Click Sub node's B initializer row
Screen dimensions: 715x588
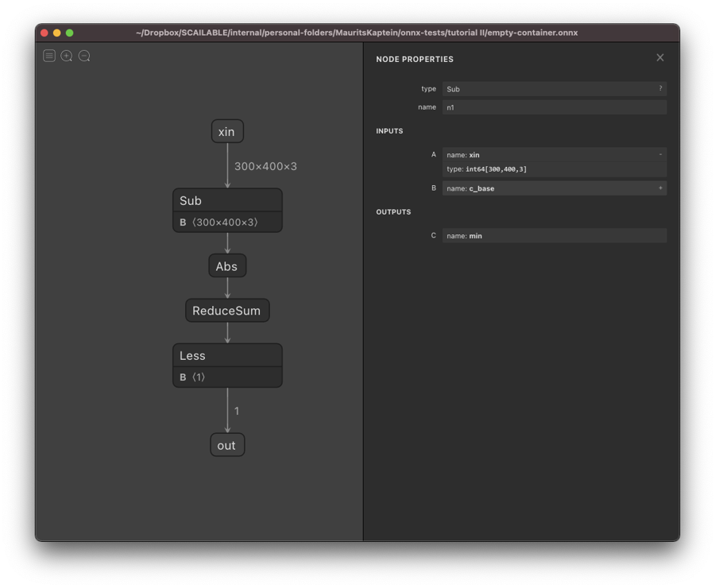(x=227, y=222)
